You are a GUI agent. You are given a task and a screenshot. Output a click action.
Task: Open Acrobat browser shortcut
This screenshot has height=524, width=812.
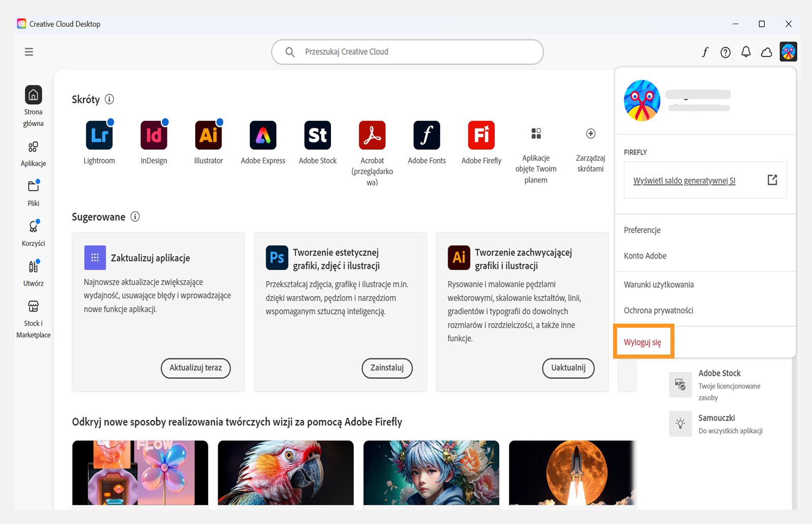coord(372,135)
